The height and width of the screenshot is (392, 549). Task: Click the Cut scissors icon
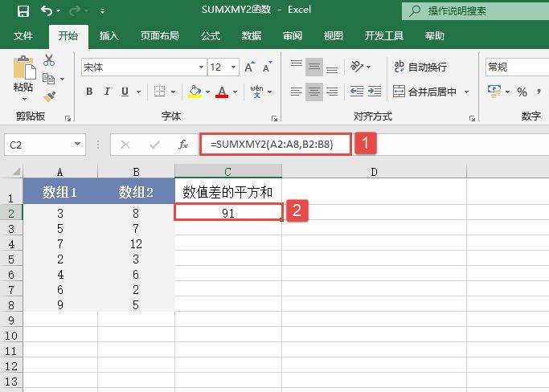pos(49,60)
